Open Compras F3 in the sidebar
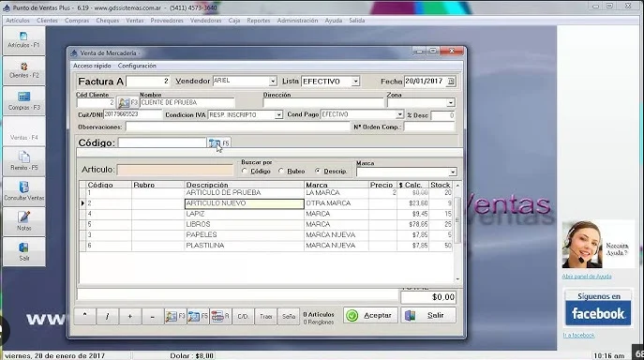Viewport: 644px width, 360px height. coord(23,101)
